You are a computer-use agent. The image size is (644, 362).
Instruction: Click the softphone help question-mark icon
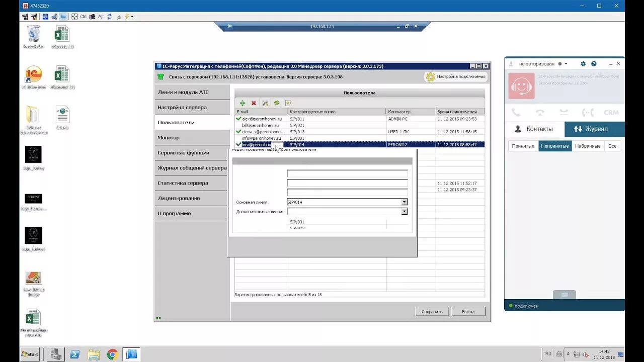coord(594,64)
